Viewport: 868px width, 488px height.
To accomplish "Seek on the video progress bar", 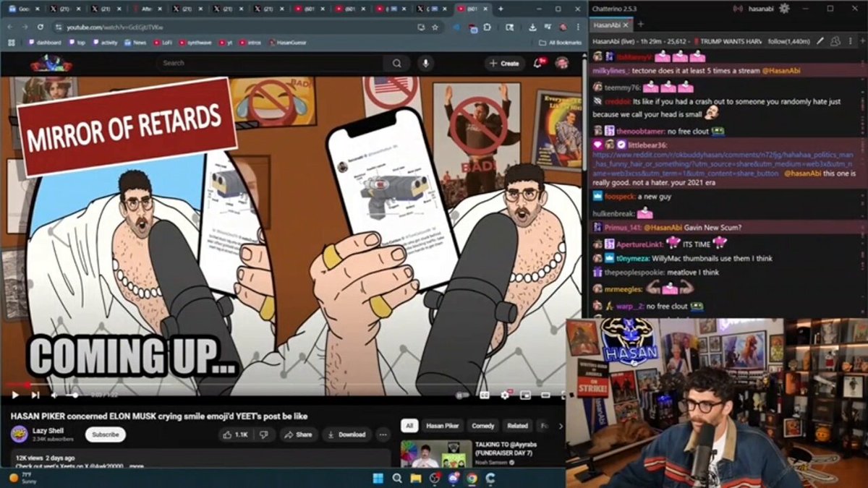I will coord(285,385).
